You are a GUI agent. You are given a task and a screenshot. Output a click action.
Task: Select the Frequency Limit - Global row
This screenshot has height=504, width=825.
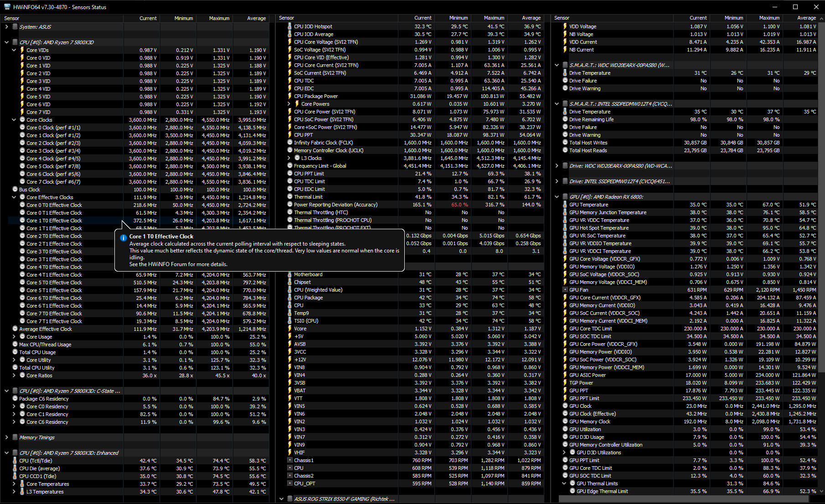pos(410,166)
